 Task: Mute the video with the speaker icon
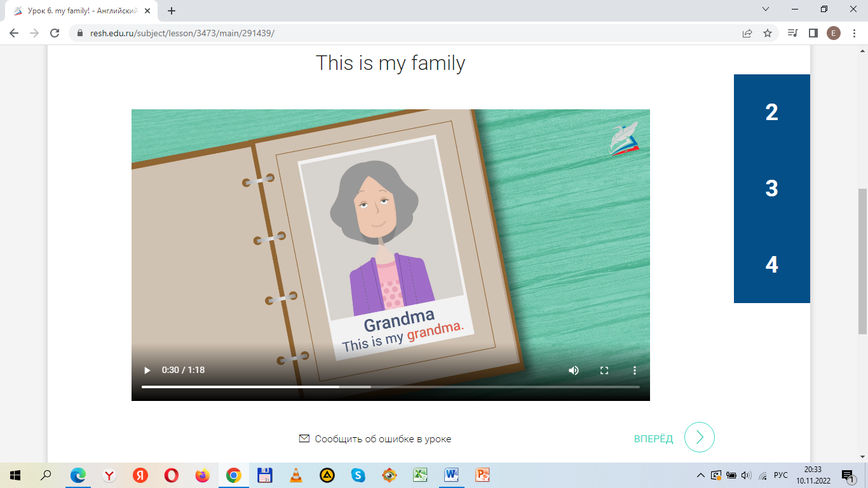(x=574, y=370)
